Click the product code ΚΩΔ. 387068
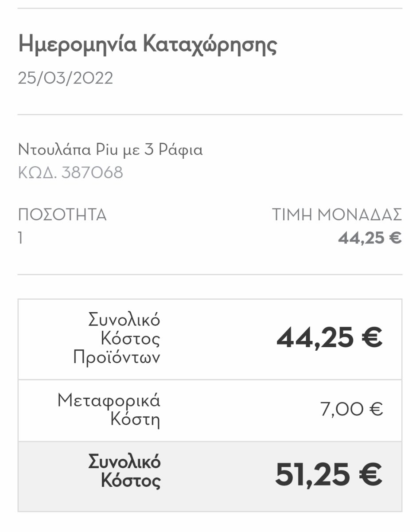Image resolution: width=420 pixels, height=532 pixels. [x=70, y=172]
